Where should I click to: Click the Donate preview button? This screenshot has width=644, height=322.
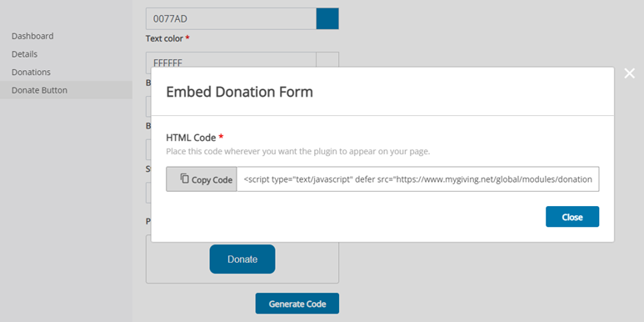pos(242,259)
